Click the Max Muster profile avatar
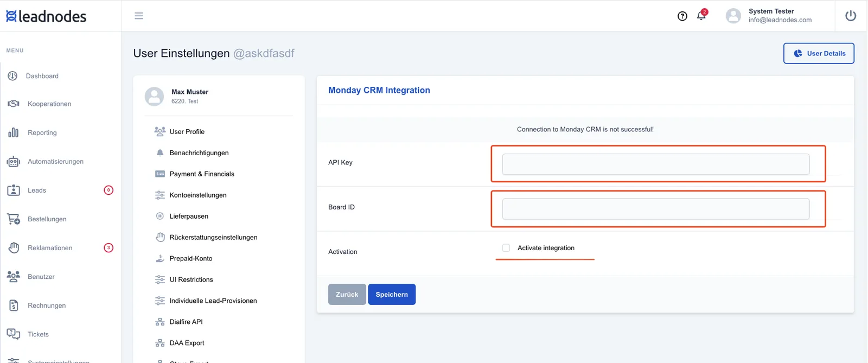This screenshot has width=868, height=363. [x=154, y=96]
